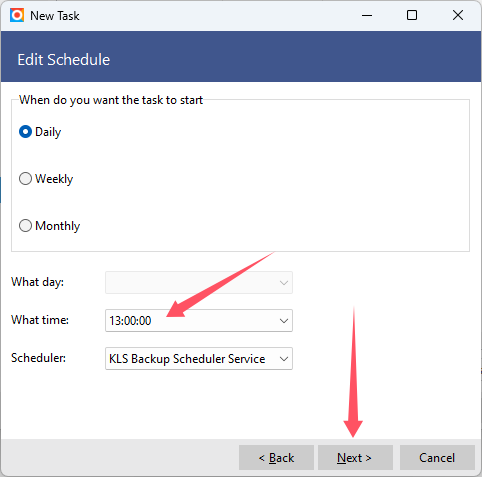482x477 pixels.
Task: Close the New Task dialog
Action: 458,15
